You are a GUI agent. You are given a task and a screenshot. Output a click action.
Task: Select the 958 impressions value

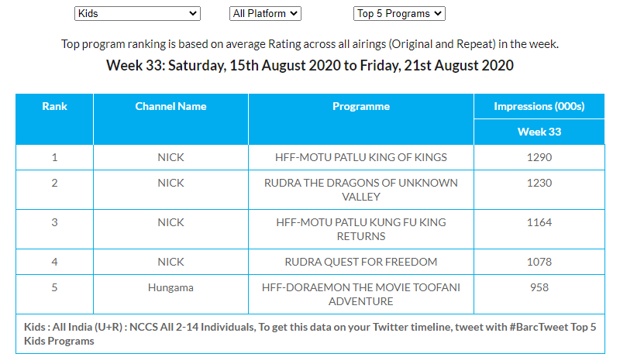click(539, 288)
